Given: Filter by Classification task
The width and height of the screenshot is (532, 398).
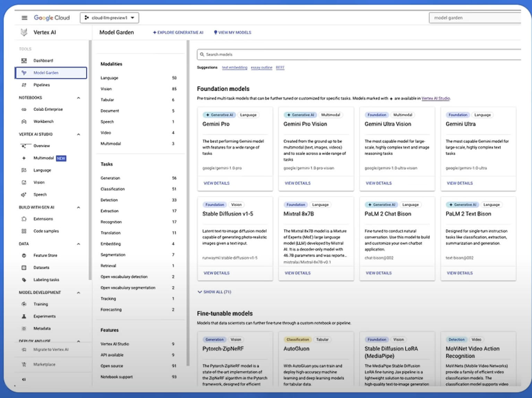Looking at the screenshot, I should pos(138,189).
